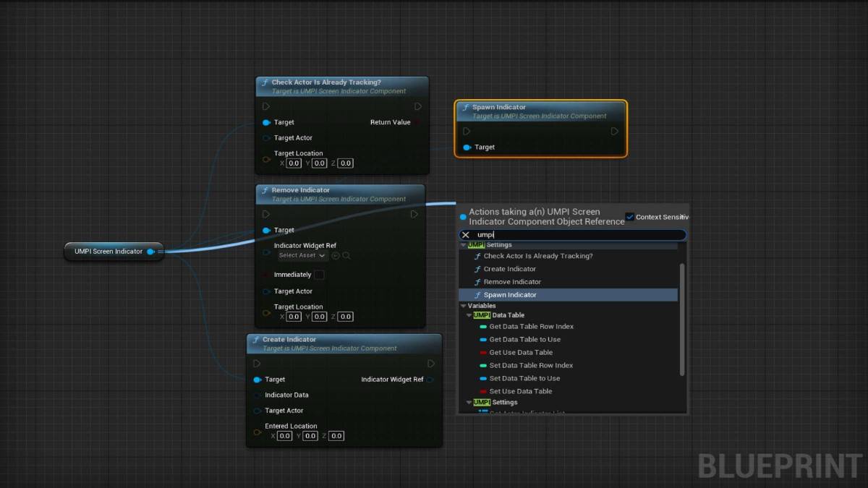
Task: Click the Target pin on Spawn Indicator node
Action: tap(467, 147)
